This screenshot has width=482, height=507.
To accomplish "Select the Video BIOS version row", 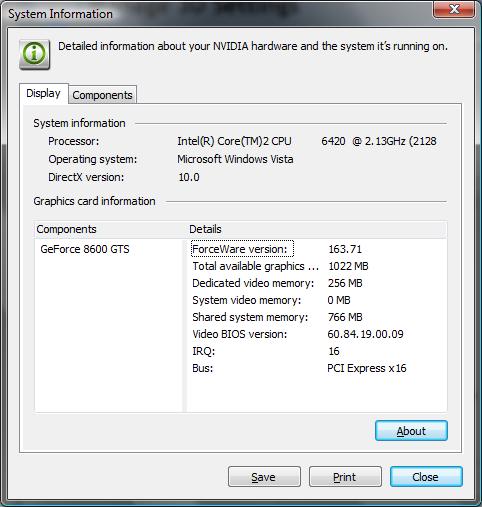I will (318, 334).
